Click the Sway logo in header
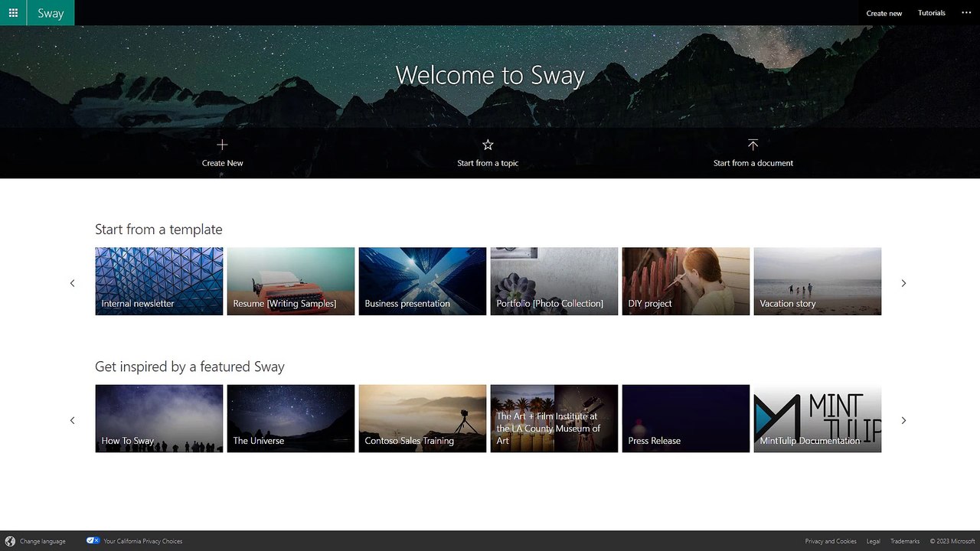This screenshot has height=551, width=980. [x=51, y=13]
